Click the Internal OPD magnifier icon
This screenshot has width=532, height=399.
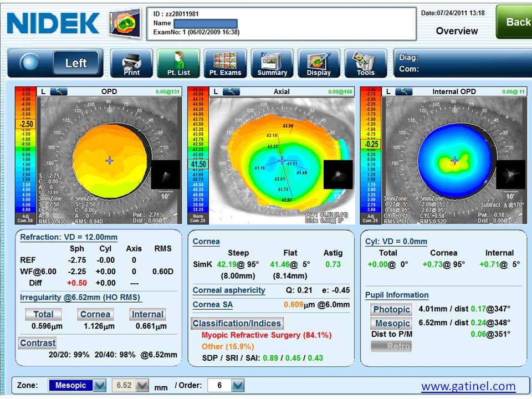point(403,91)
